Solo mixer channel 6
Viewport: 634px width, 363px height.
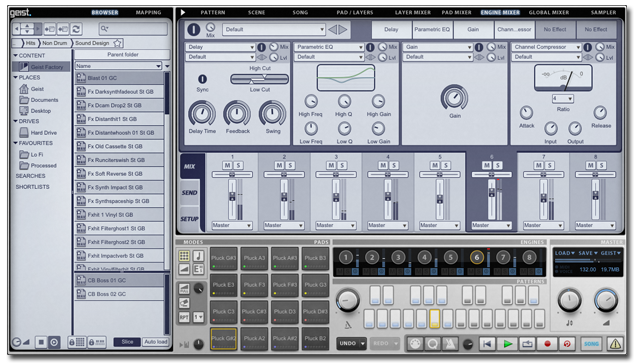[497, 165]
